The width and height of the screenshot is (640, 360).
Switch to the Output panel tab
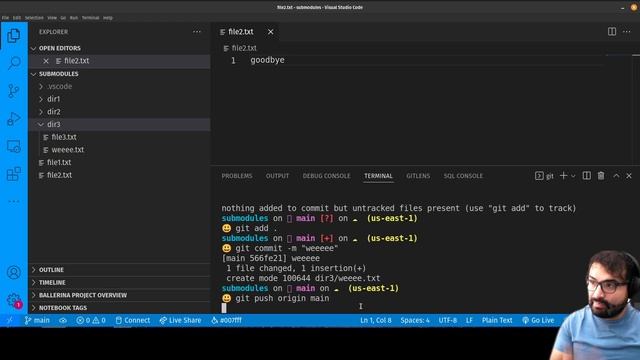tap(277, 176)
